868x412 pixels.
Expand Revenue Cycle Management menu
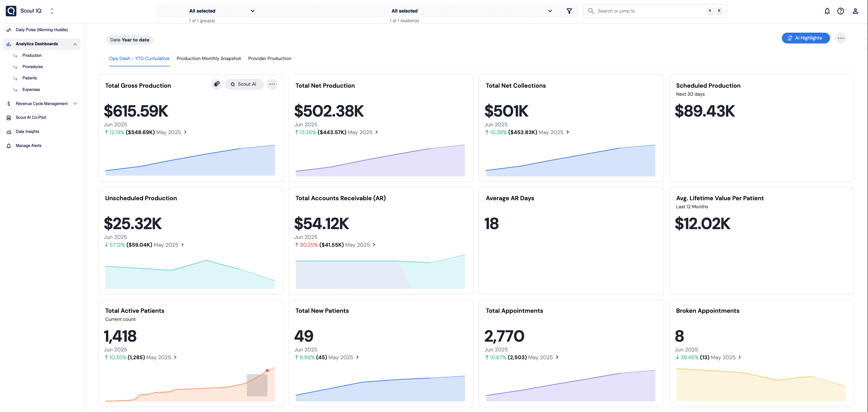[75, 104]
